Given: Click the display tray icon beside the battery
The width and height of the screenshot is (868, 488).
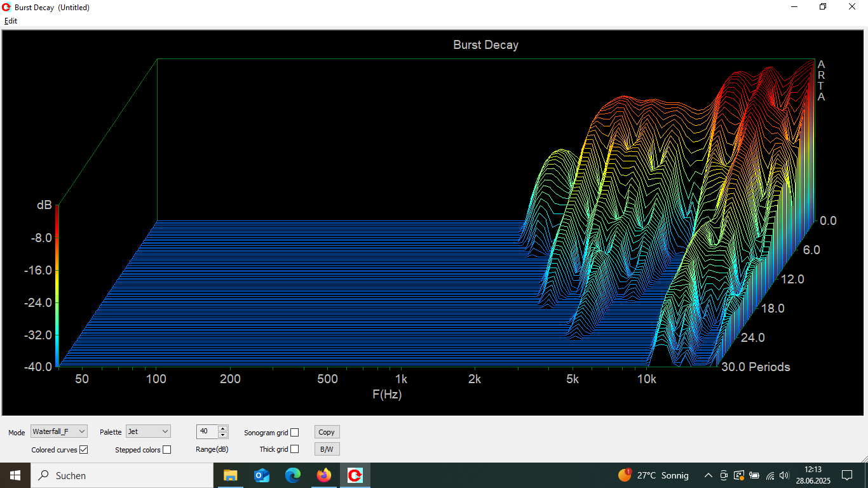Looking at the screenshot, I should point(739,475).
